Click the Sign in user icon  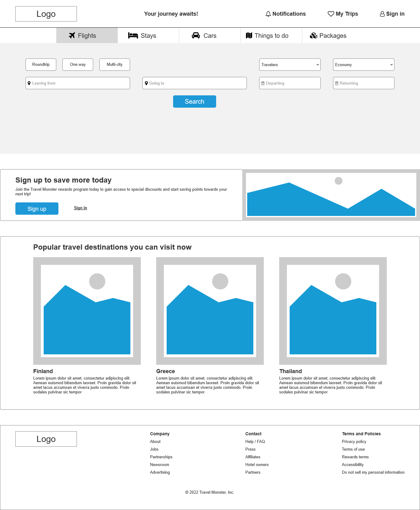382,14
